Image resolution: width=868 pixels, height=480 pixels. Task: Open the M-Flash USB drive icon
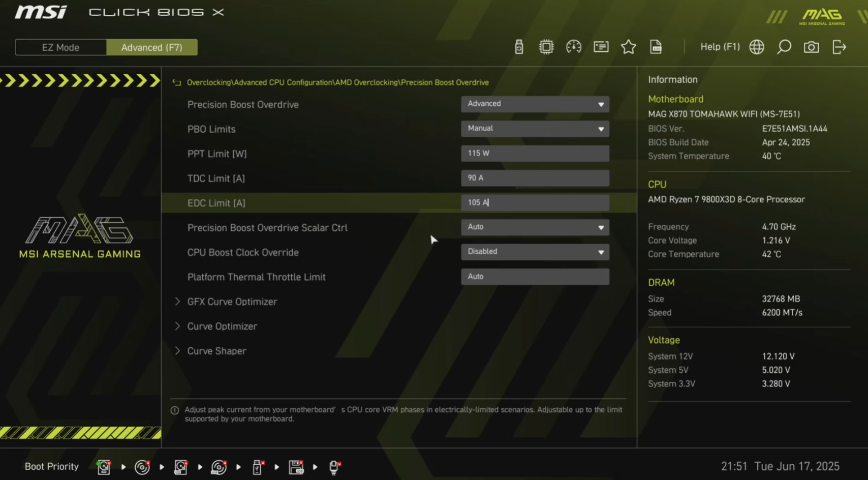pyautogui.click(x=519, y=47)
